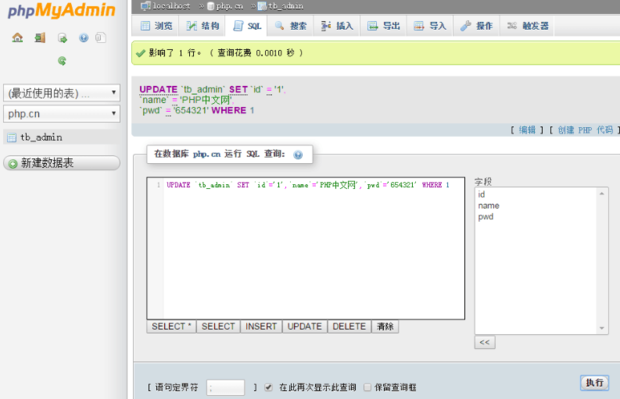The height and width of the screenshot is (399, 620).
Task: Insert the UPDATE query template button
Action: (x=304, y=327)
